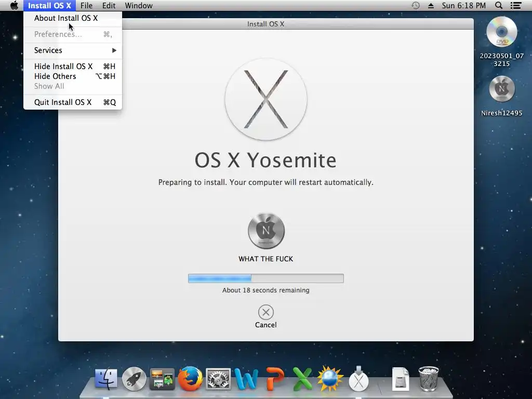Open the Apple menu
The height and width of the screenshot is (399, 532).
point(14,5)
